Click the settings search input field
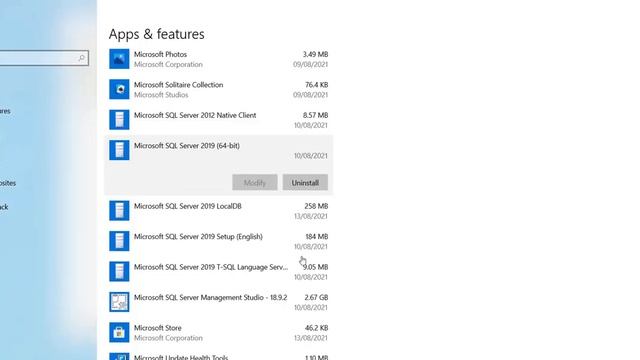The image size is (640, 360). (43, 58)
